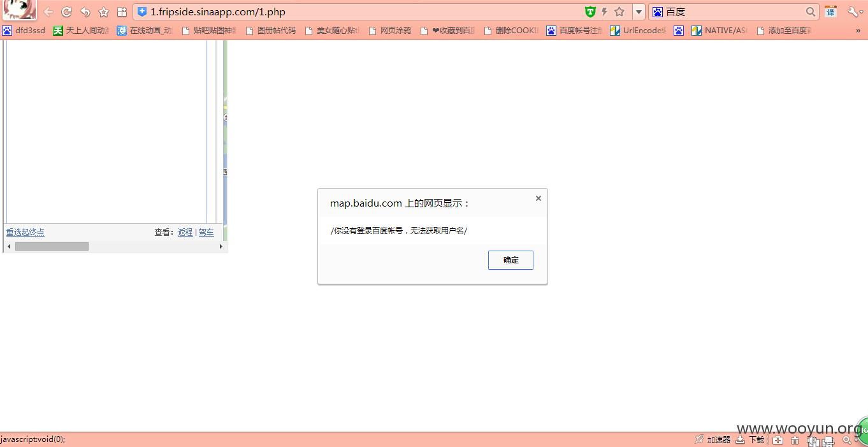This screenshot has height=447, width=868.
Task: Click the undo closed tab arrow icon
Action: [x=85, y=12]
